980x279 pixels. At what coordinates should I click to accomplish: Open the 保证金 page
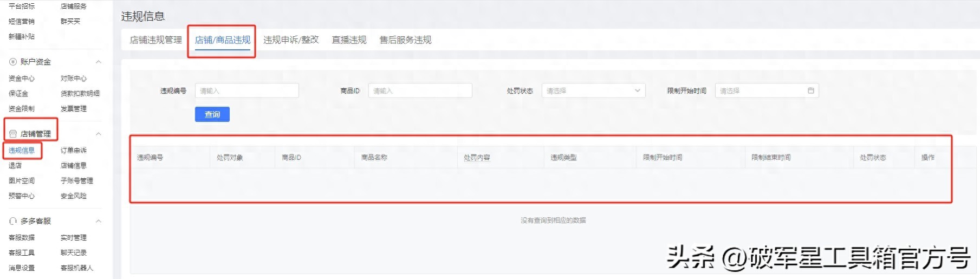[x=18, y=94]
